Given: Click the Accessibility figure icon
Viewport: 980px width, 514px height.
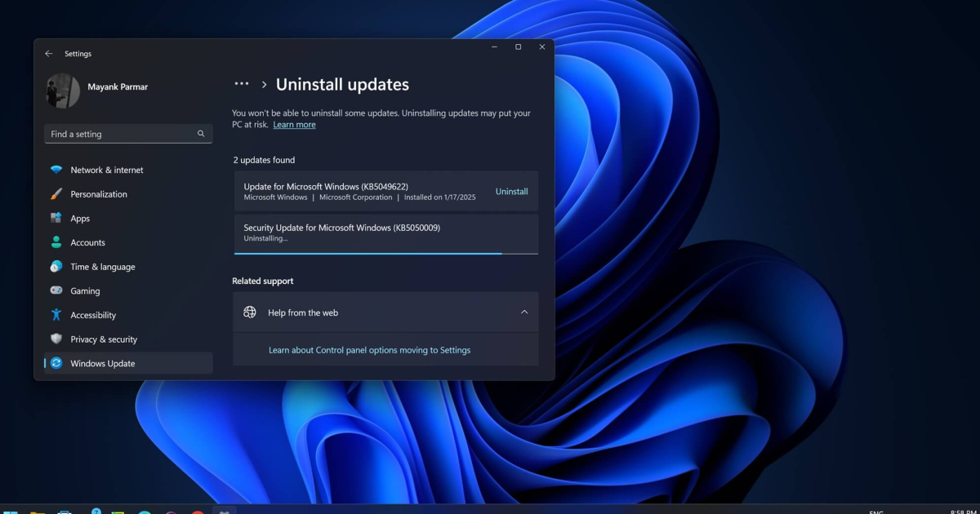Looking at the screenshot, I should [56, 315].
